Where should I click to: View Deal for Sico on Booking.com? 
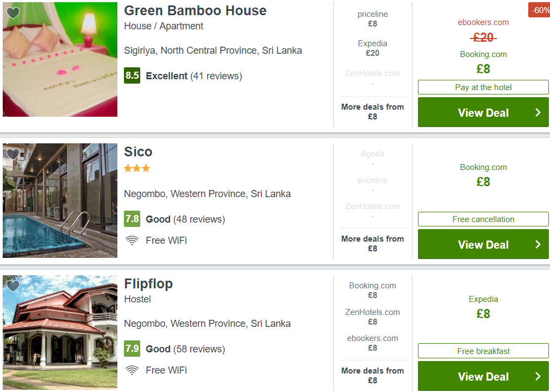(x=483, y=244)
